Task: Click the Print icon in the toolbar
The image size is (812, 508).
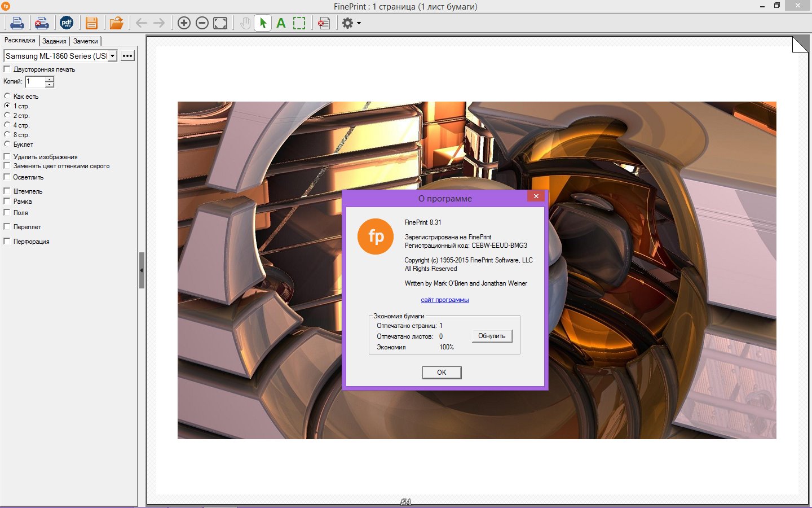Action: 17,23
